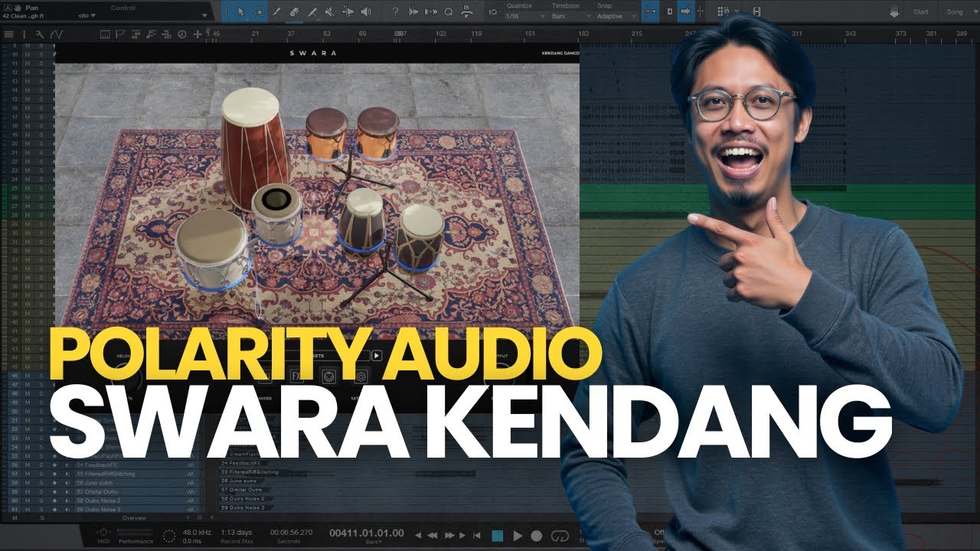
Task: Select the Mute tool
Action: click(x=330, y=11)
